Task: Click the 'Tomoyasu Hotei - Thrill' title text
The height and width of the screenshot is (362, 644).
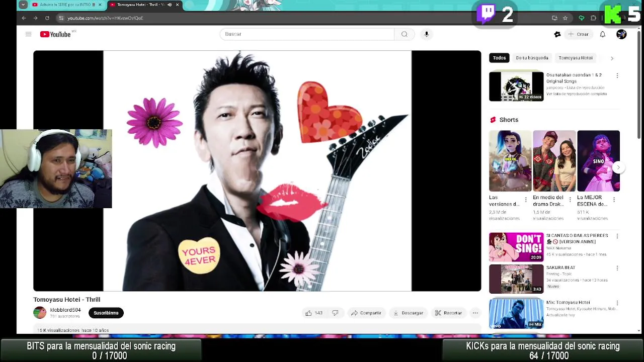Action: pos(67,299)
